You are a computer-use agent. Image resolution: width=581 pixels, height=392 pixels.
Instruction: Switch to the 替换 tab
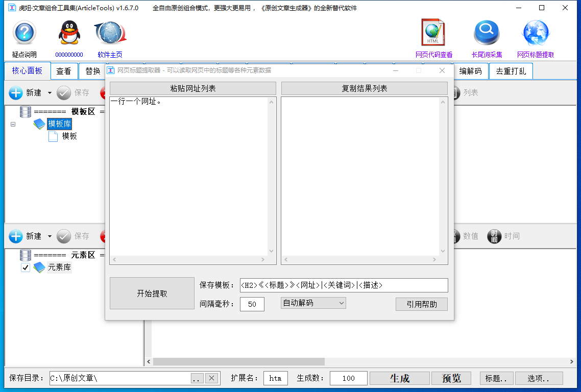[92, 71]
